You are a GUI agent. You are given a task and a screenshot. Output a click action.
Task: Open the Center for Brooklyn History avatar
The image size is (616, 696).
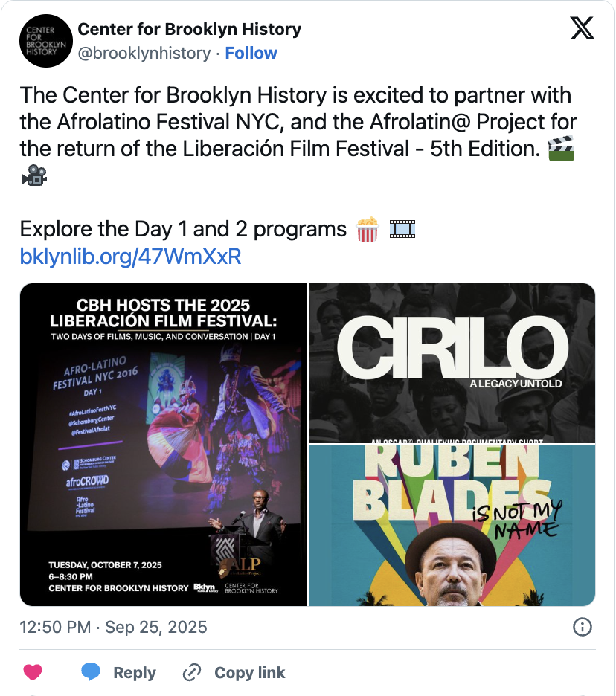pyautogui.click(x=45, y=41)
